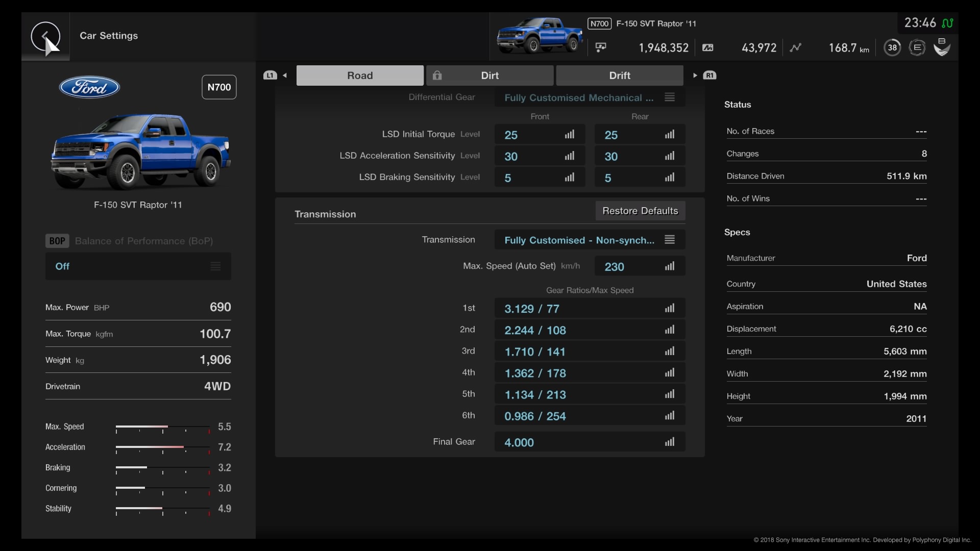Image resolution: width=980 pixels, height=551 pixels.
Task: Adjust rear LSD Braking Sensitivity bars icon
Action: pos(669,178)
